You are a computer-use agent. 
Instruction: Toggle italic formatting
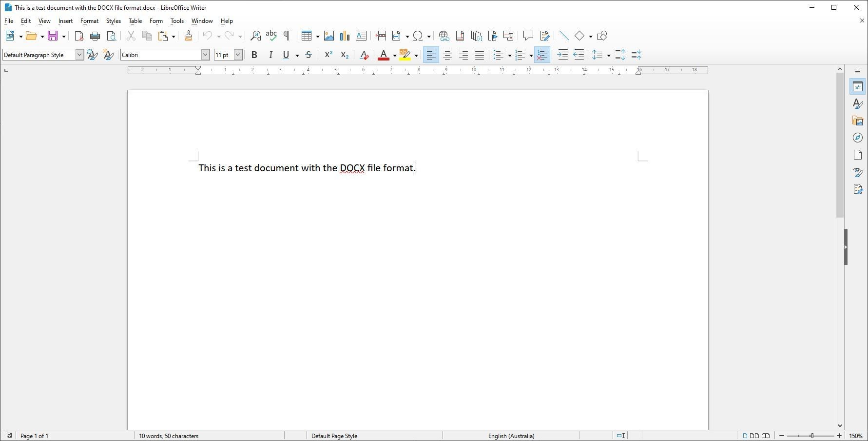click(270, 55)
